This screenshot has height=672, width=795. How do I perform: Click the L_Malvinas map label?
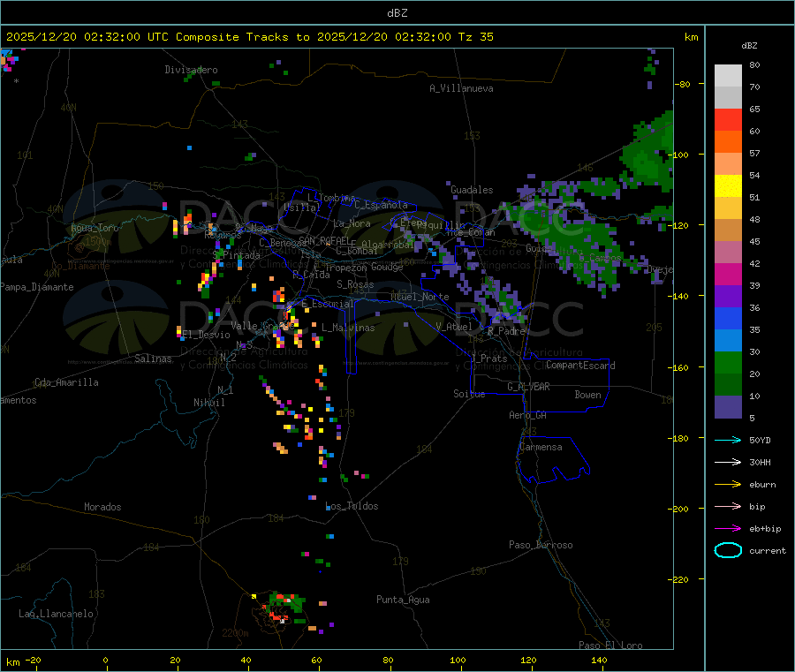[348, 328]
